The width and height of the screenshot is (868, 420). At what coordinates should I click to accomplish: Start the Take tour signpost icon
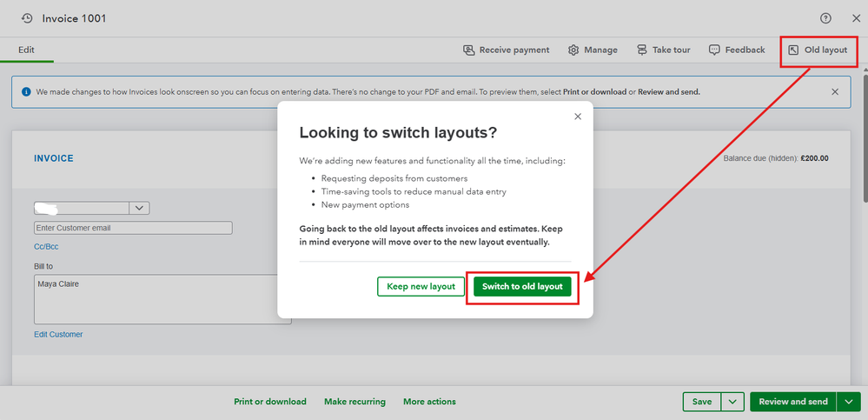[641, 50]
